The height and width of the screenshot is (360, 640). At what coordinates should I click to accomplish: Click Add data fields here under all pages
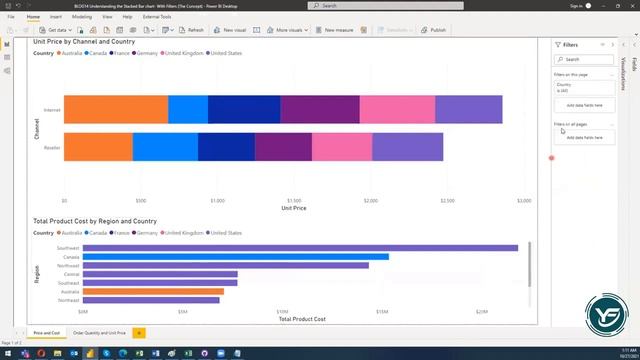584,138
